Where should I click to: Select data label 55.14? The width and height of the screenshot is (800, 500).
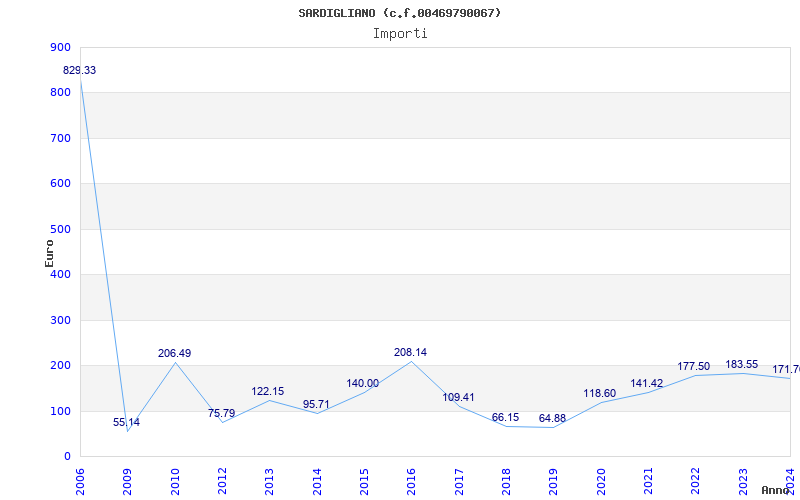coord(126,422)
